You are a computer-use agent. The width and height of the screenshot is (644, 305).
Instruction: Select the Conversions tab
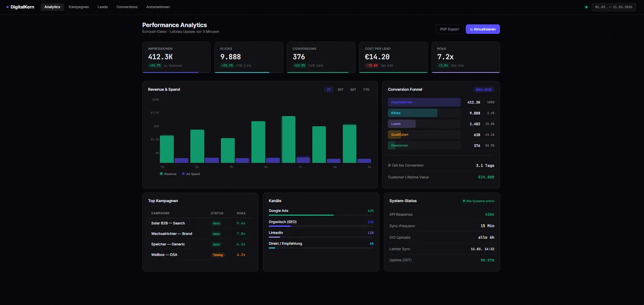pos(127,7)
